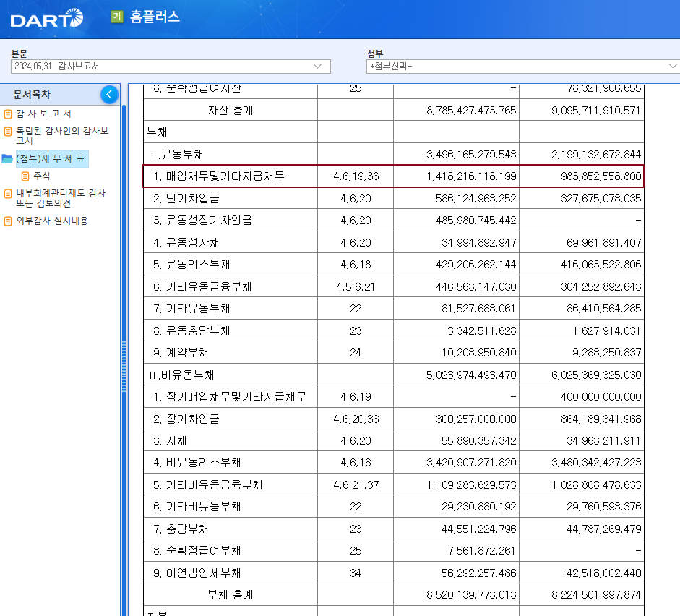Open 외부감사 실시내용 section
Screen dimensions: 680x616
coord(52,221)
